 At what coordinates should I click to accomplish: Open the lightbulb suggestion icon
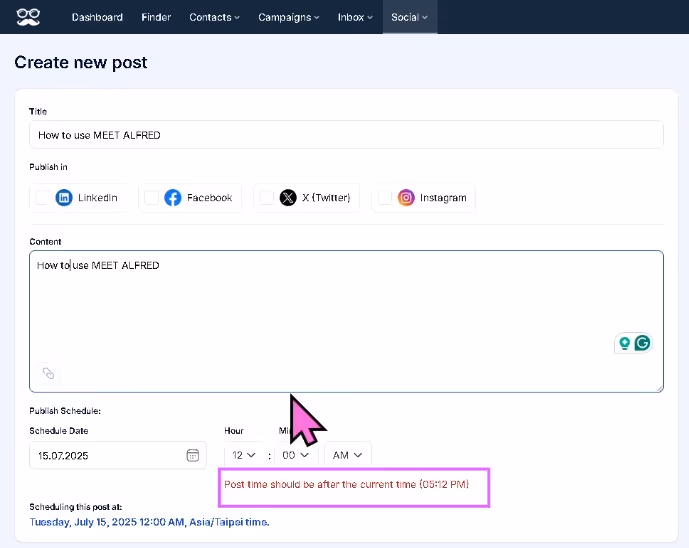624,343
